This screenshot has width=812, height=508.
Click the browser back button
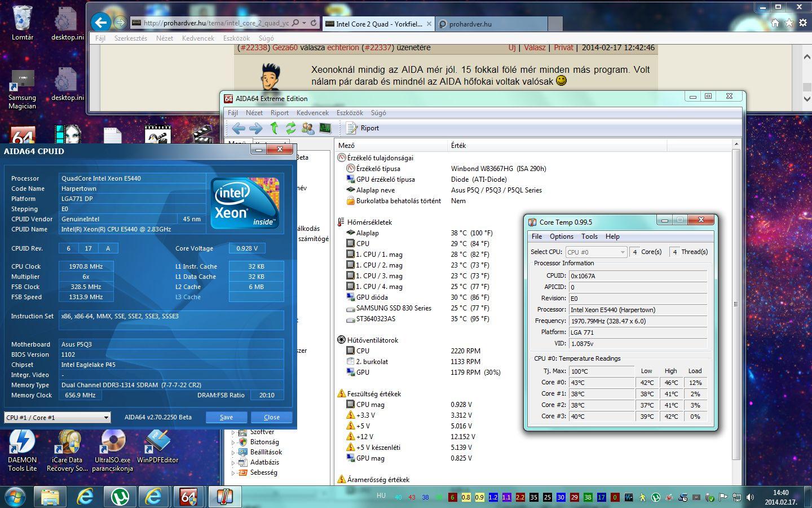click(101, 23)
